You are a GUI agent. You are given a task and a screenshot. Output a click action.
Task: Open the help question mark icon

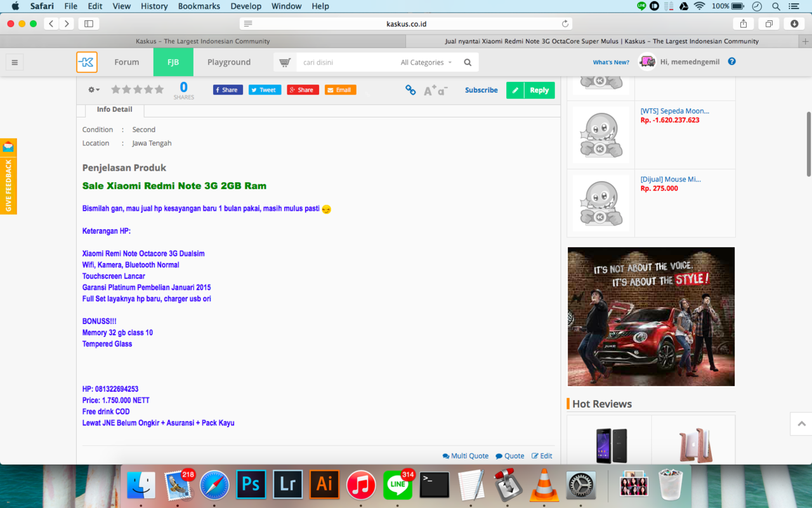pos(731,62)
